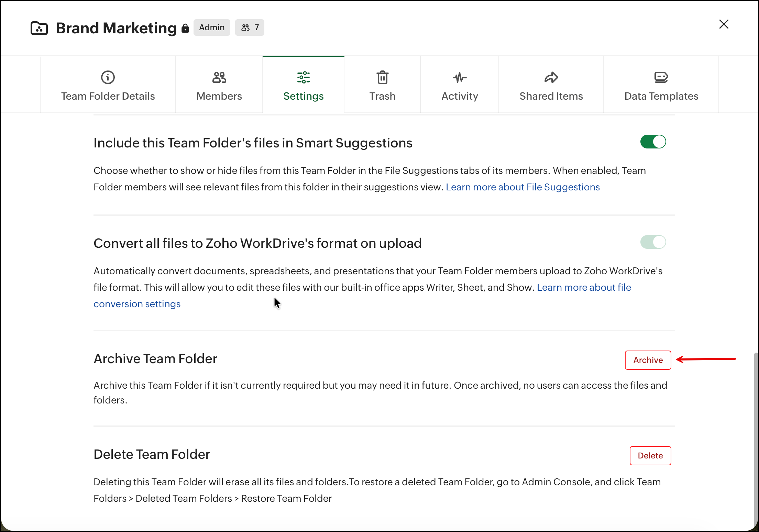Click the Team Folder Details info icon
Screen dimensions: 759x532
108,77
